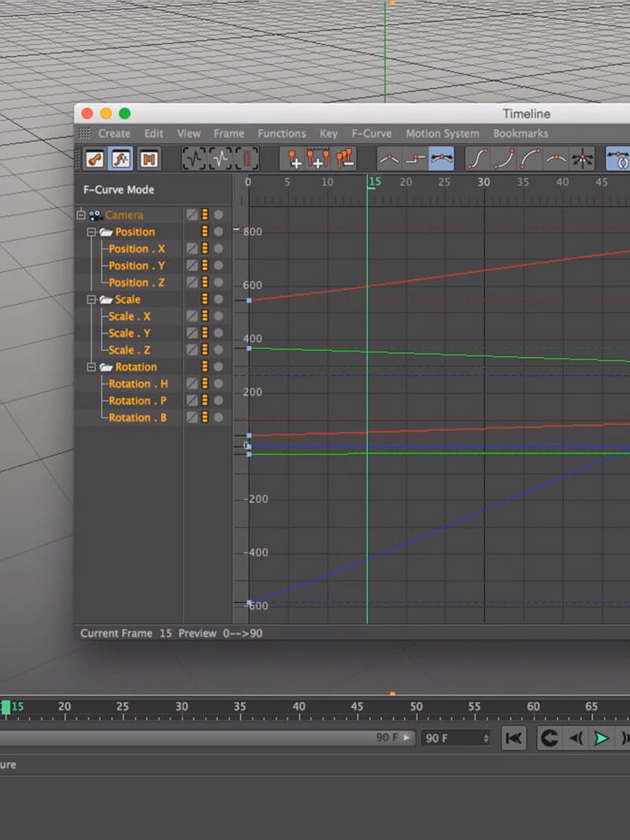Toggle Rotation . H curve visibility square

[191, 384]
